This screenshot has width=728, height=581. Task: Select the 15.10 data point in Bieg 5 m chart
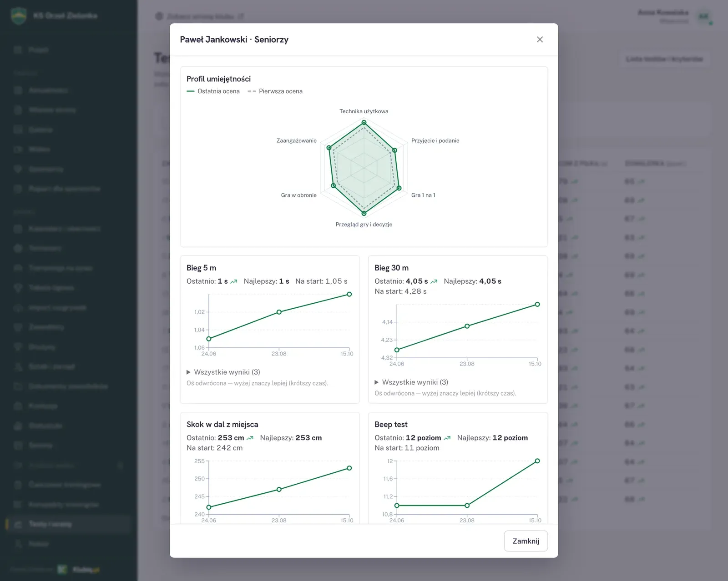(x=349, y=294)
